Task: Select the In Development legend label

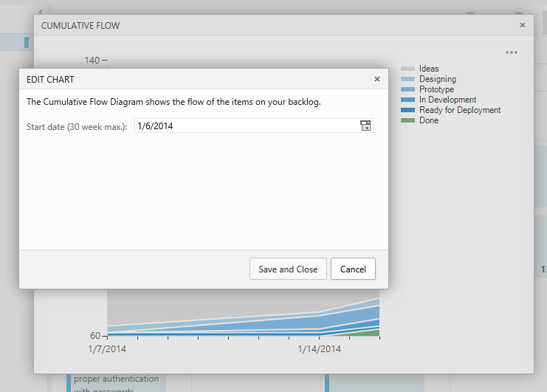Action: click(447, 100)
